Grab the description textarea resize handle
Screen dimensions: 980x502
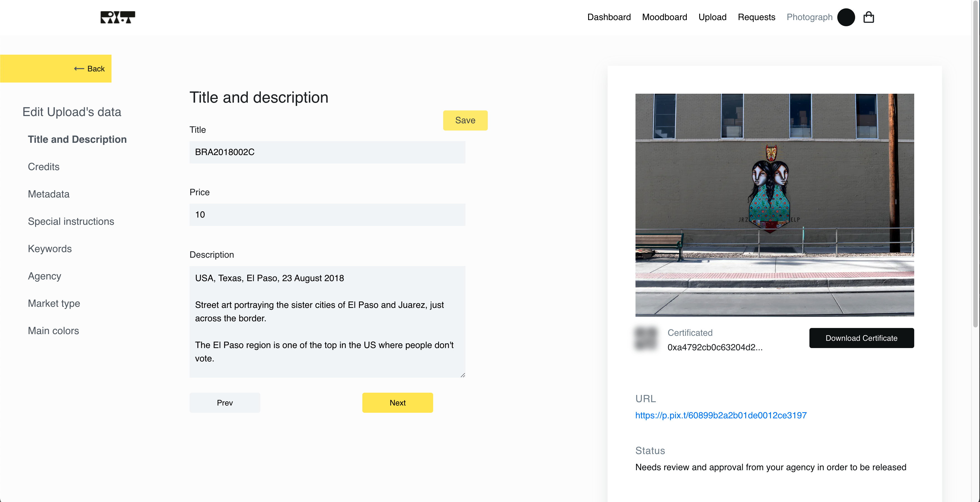tap(463, 375)
